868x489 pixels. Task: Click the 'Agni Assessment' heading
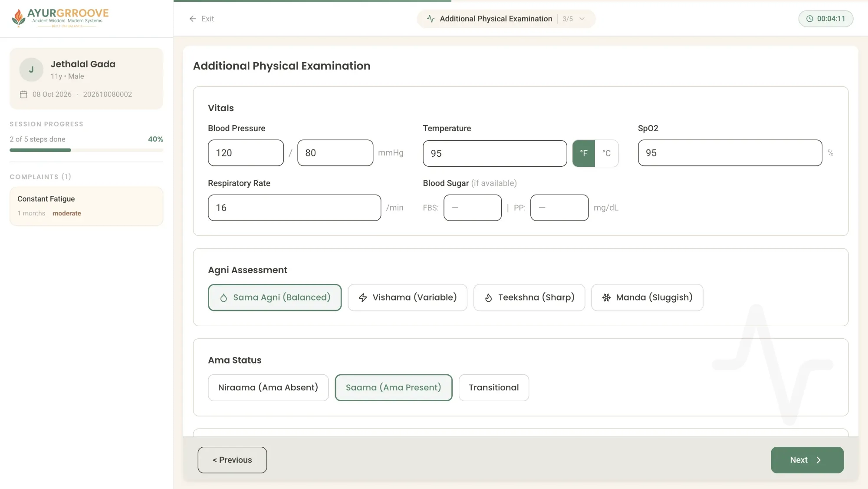(247, 270)
